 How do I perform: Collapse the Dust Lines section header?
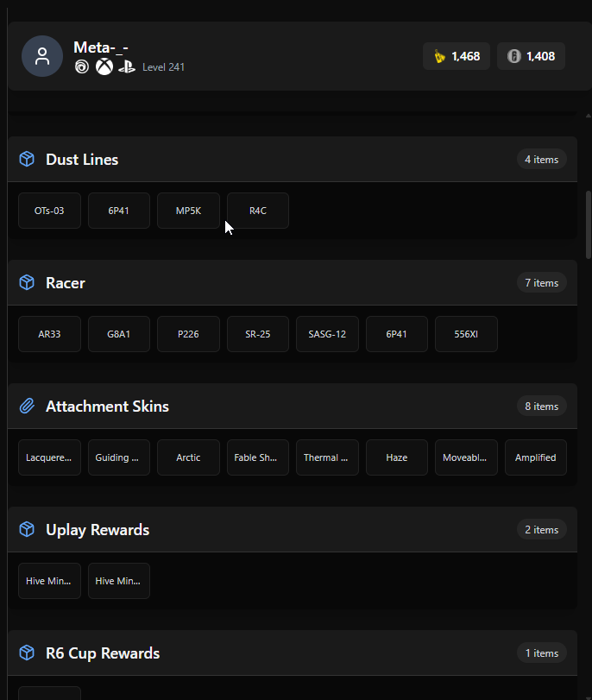(293, 160)
